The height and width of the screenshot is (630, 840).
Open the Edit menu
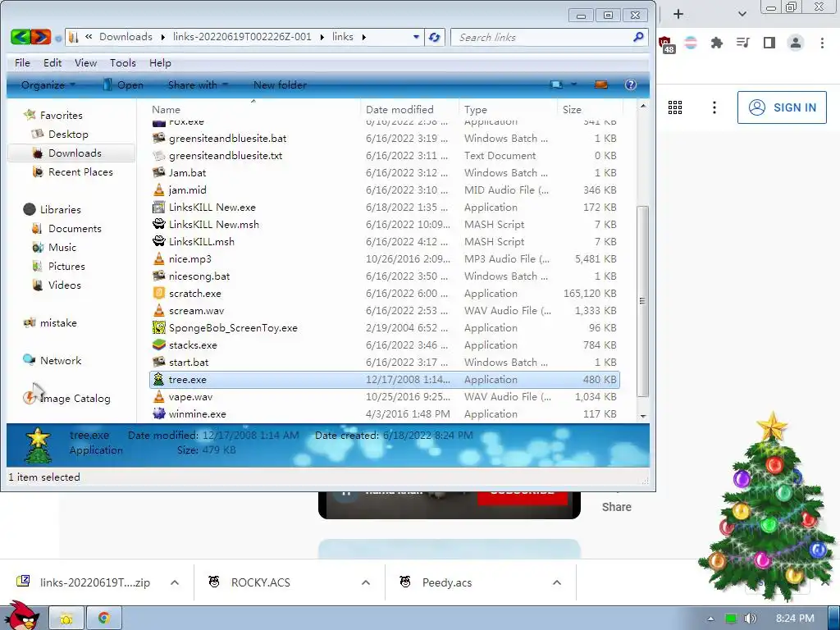[52, 62]
